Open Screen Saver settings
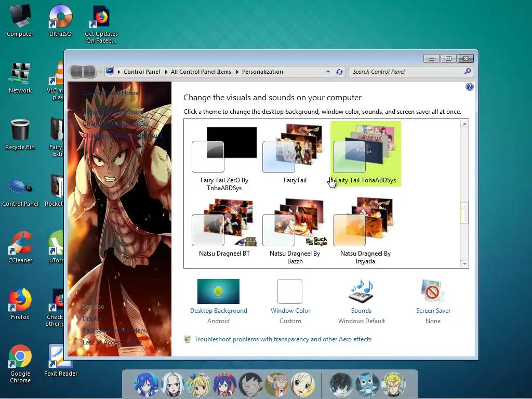The width and height of the screenshot is (532, 399). [433, 301]
